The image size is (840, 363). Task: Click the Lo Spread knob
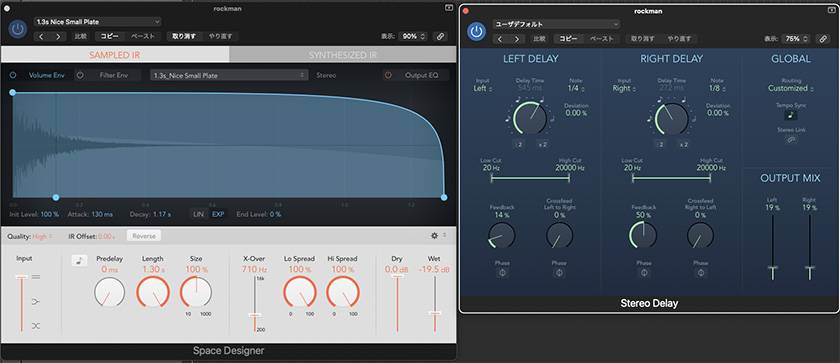click(x=299, y=292)
